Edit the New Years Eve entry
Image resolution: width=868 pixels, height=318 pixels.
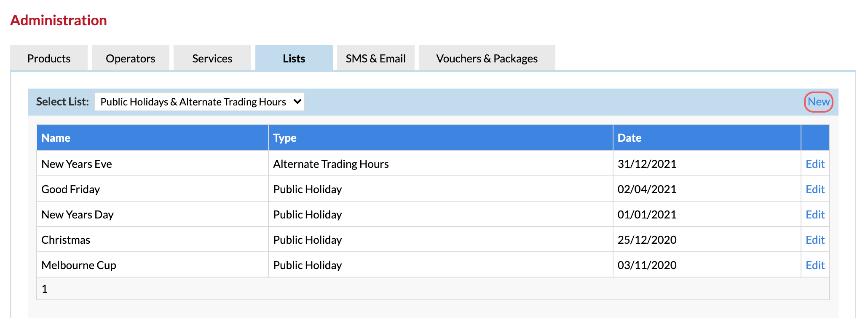815,164
